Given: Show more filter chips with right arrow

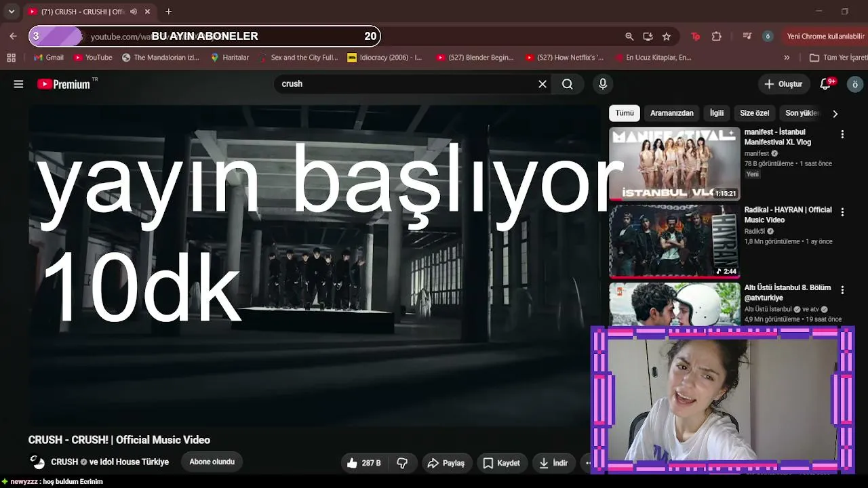Looking at the screenshot, I should click(835, 113).
